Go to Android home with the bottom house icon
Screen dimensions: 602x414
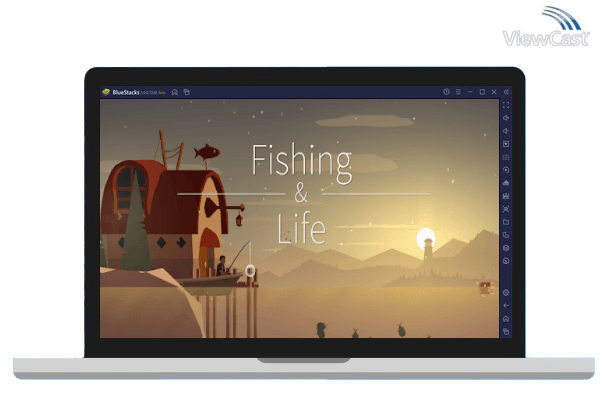(x=506, y=319)
